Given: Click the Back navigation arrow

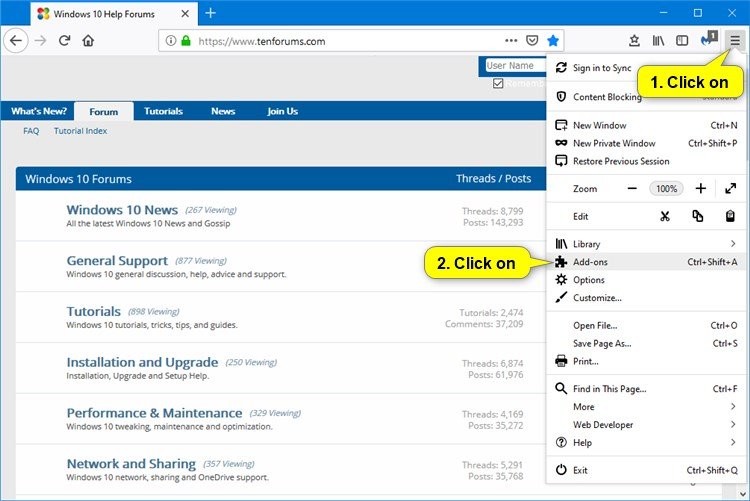Looking at the screenshot, I should point(16,41).
